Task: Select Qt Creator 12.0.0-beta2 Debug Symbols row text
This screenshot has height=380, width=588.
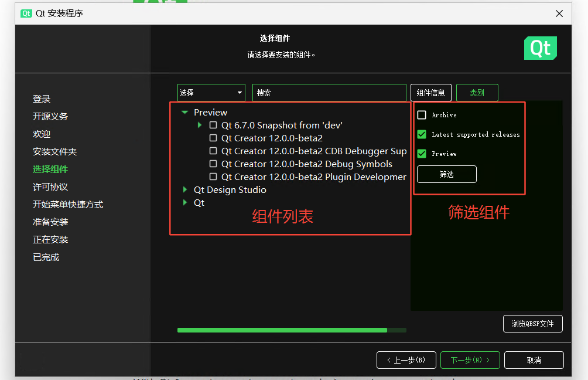Action: [307, 164]
